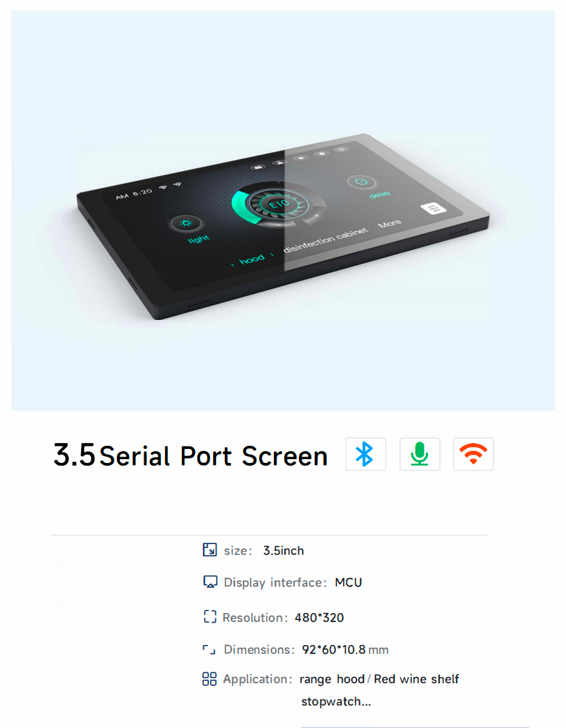Click the Display interface monitor icon
The image size is (566, 728).
point(210,582)
